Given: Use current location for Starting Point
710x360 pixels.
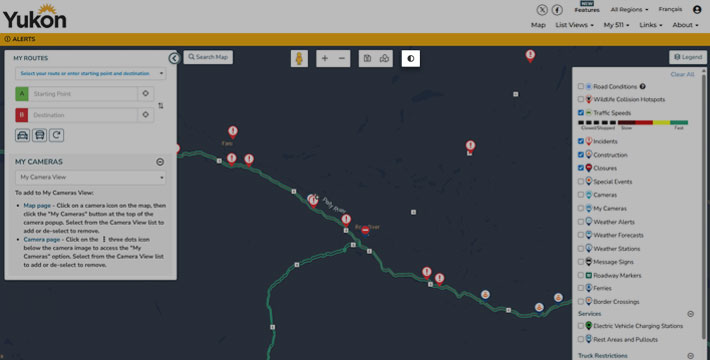Looking at the screenshot, I should (145, 93).
